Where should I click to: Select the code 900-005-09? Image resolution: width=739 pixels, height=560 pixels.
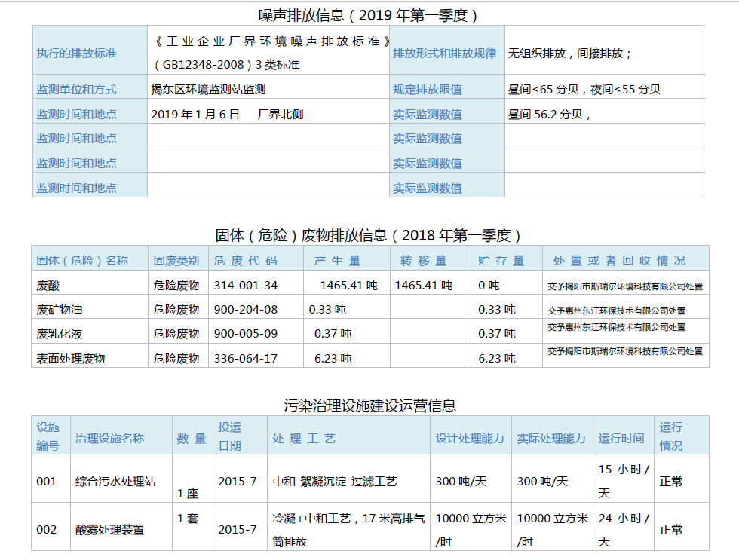(246, 334)
